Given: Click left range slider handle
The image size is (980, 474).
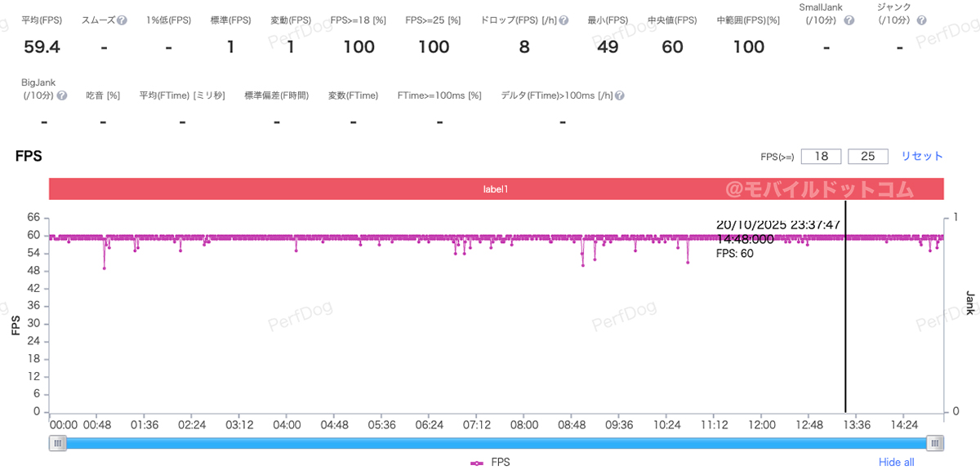Looking at the screenshot, I should click(x=57, y=443).
